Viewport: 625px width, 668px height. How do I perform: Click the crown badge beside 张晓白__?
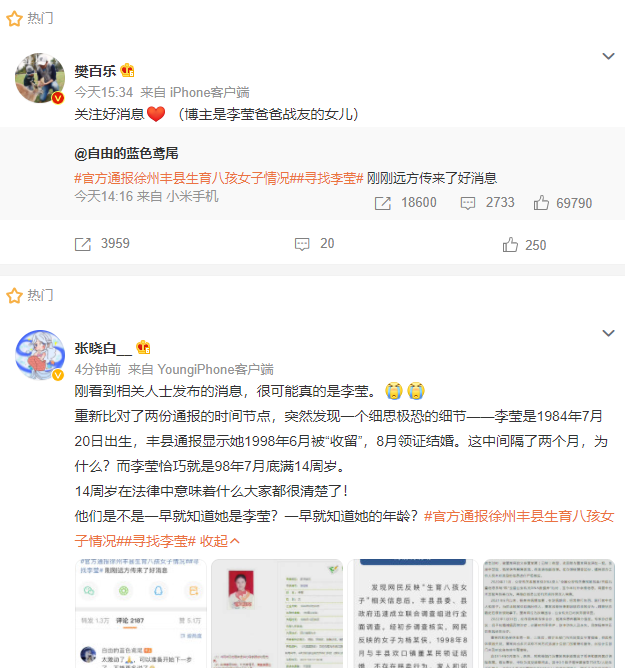[x=143, y=347]
